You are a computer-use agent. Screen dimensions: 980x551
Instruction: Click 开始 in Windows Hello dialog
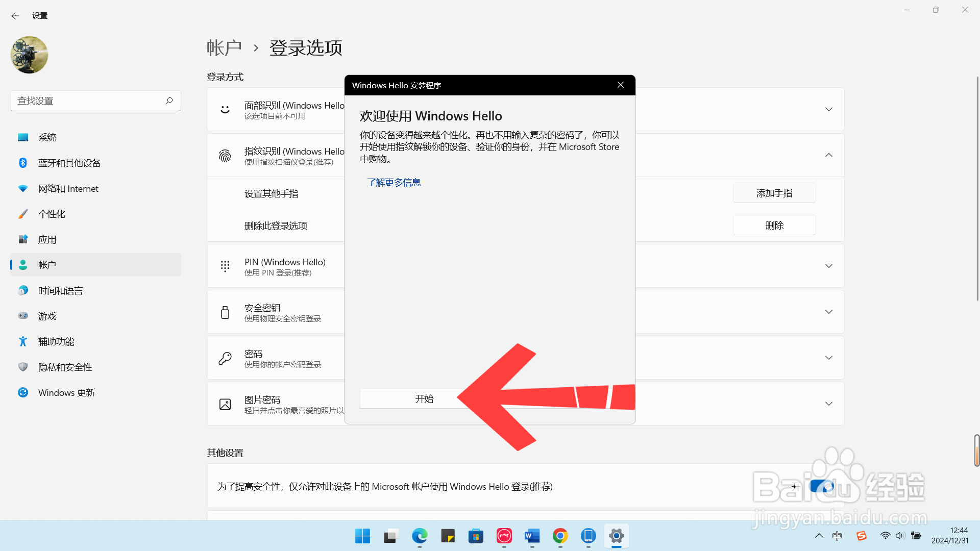click(x=424, y=398)
